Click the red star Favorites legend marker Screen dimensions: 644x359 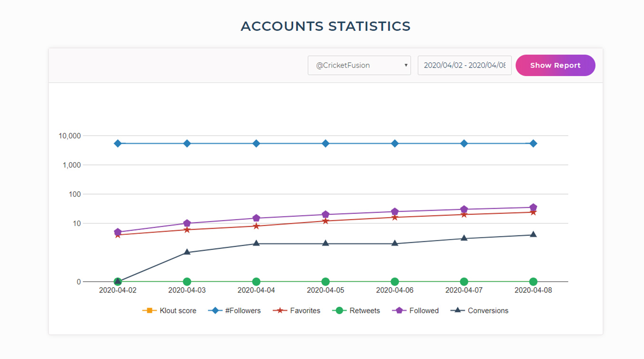pyautogui.click(x=281, y=310)
